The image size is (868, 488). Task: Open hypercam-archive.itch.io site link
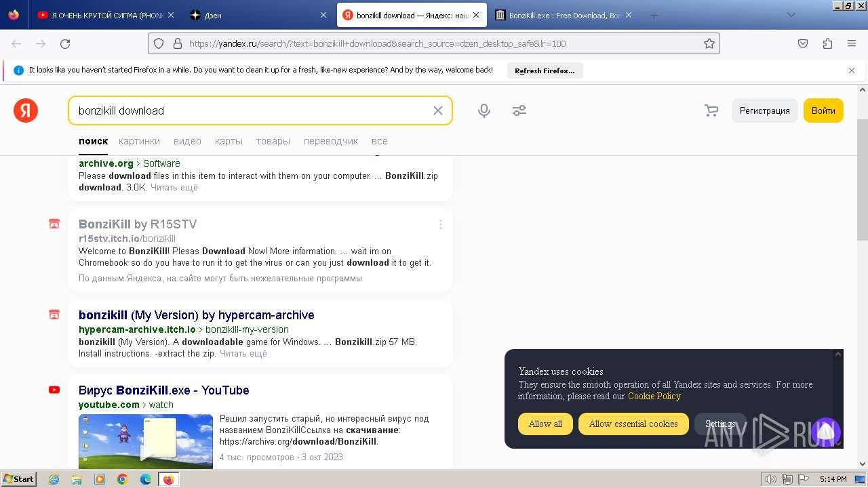click(x=137, y=330)
